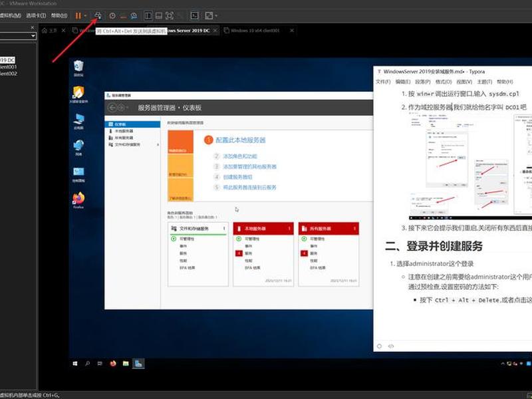Image resolution: width=532 pixels, height=399 pixels.
Task: Open the snapshot manager icon in VMware toolbar
Action: [x=134, y=15]
